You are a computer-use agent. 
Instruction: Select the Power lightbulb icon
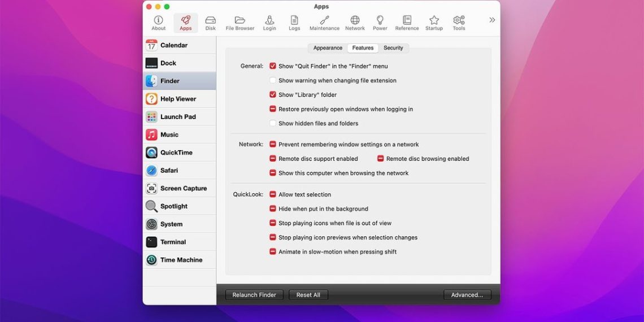pyautogui.click(x=380, y=23)
